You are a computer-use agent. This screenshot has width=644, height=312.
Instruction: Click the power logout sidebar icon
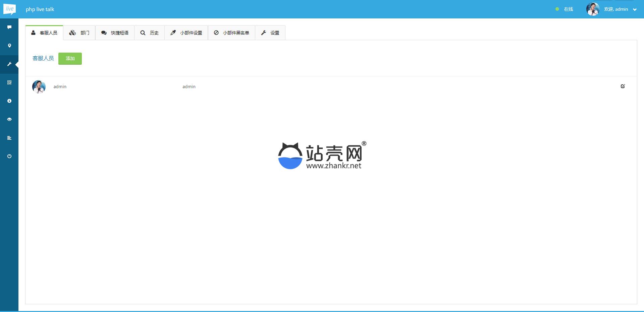pos(9,156)
